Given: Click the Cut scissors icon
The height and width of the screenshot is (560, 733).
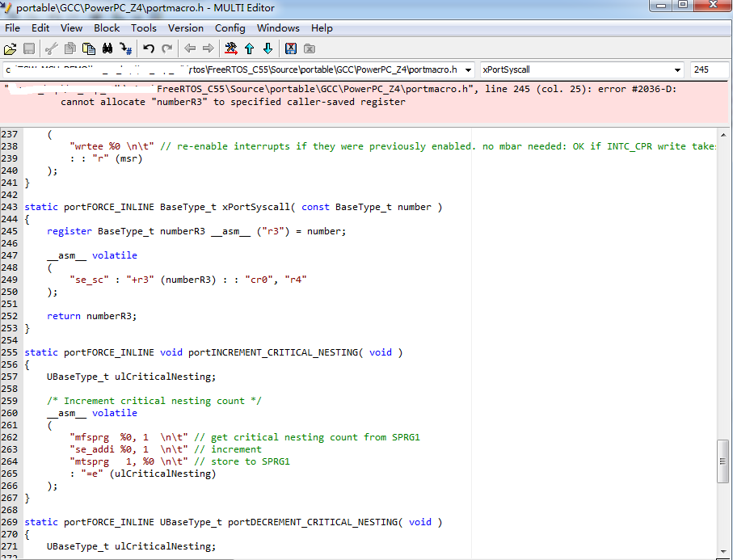Looking at the screenshot, I should [52, 48].
